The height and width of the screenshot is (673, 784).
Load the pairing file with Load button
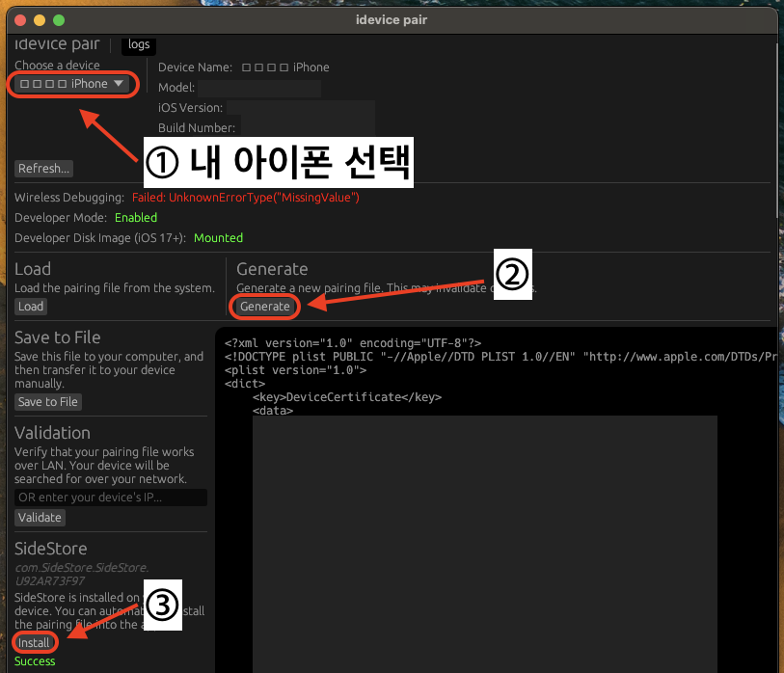(x=31, y=307)
